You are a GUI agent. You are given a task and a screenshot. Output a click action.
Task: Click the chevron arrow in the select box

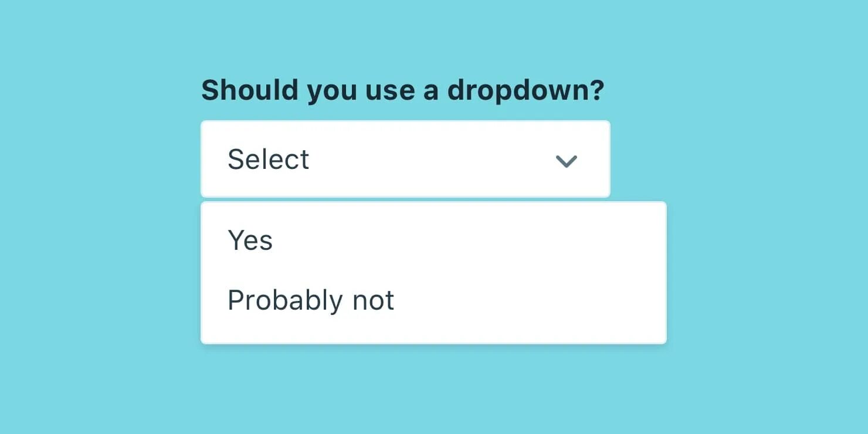pyautogui.click(x=567, y=161)
